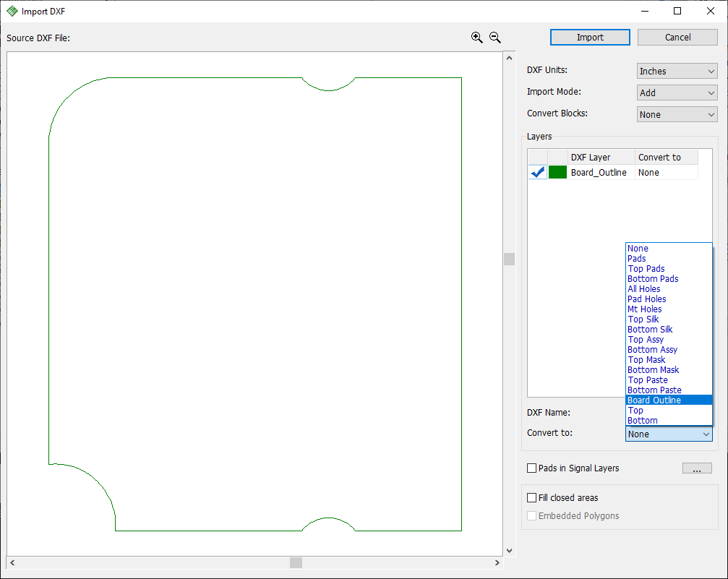This screenshot has height=579, width=728.
Task: Choose Bottom Pads from the list
Action: pos(669,279)
